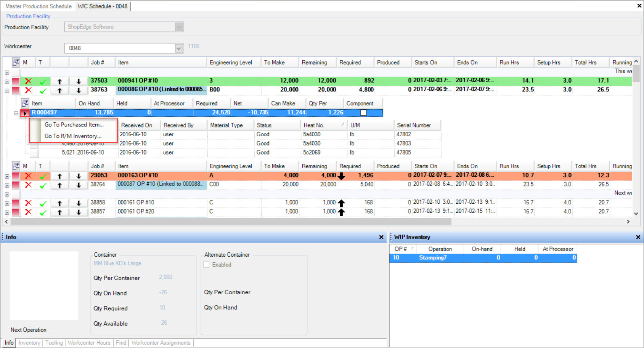
Task: Click green checkmark for job 37503
Action: click(43, 81)
